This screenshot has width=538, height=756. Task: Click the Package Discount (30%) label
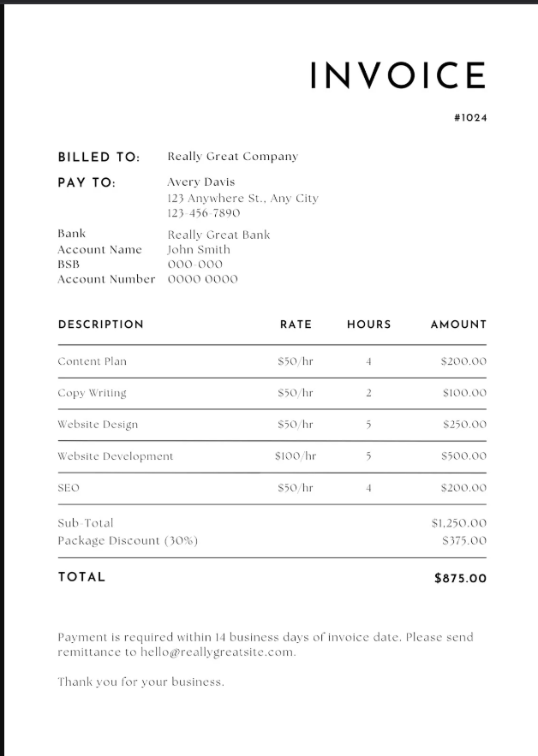tap(128, 541)
